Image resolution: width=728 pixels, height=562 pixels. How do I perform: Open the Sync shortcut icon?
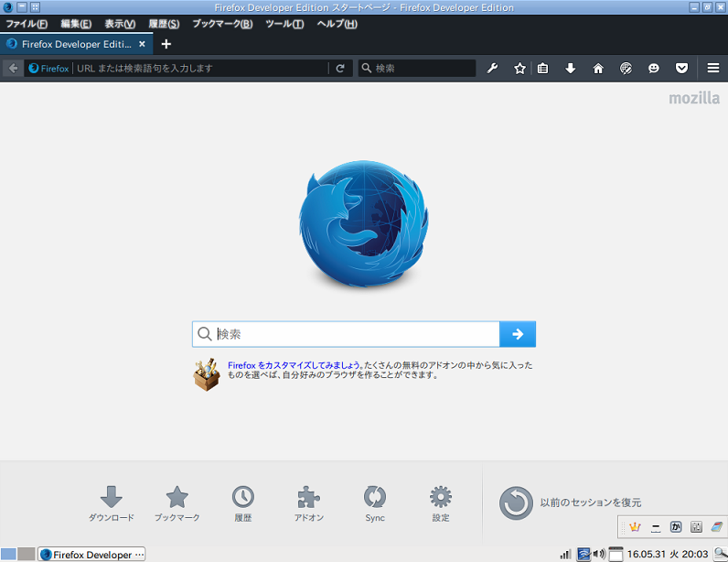pyautogui.click(x=375, y=503)
